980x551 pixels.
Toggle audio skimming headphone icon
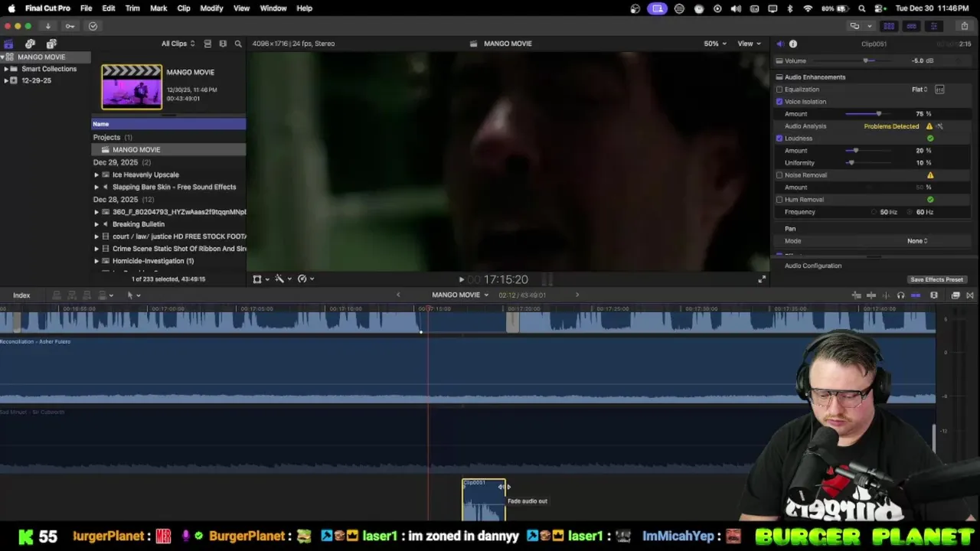point(900,295)
